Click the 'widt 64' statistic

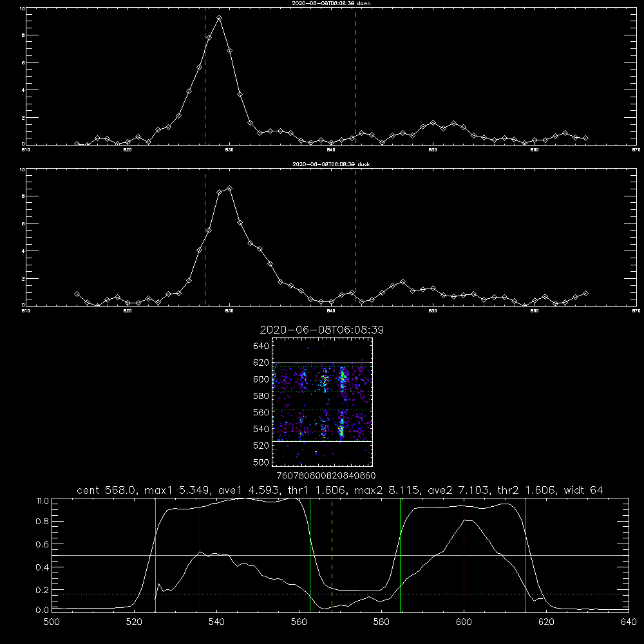tap(583, 490)
